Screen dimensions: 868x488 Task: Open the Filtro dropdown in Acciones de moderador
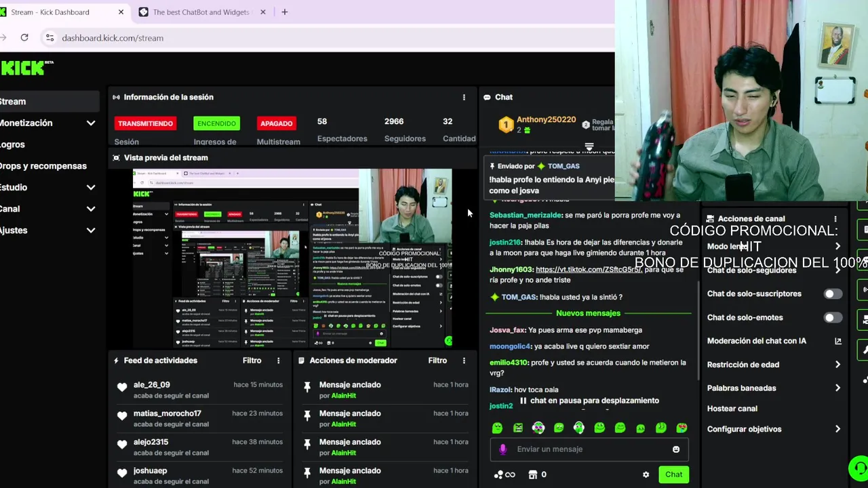click(437, 361)
